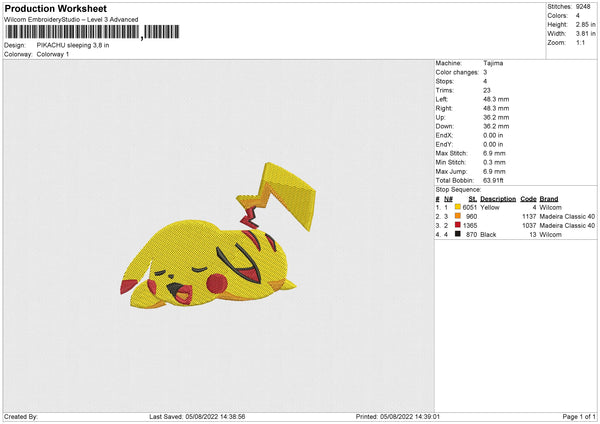Select the Right extent value "48.3 mm"

coord(496,108)
